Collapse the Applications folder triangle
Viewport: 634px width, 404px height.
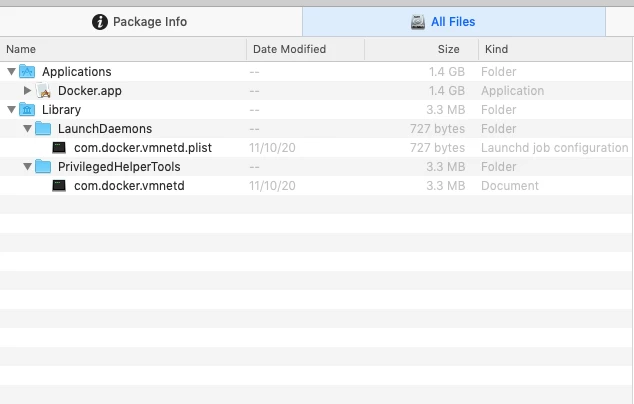tap(11, 72)
